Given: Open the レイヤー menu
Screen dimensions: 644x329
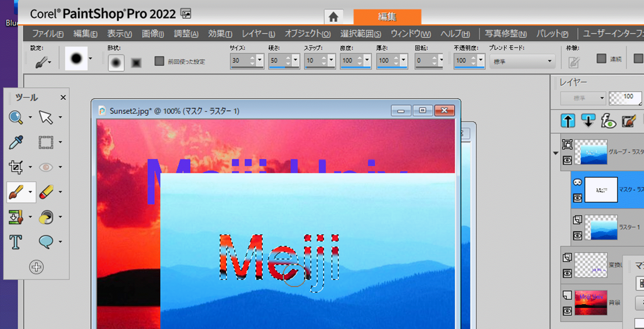Looking at the screenshot, I should (258, 34).
